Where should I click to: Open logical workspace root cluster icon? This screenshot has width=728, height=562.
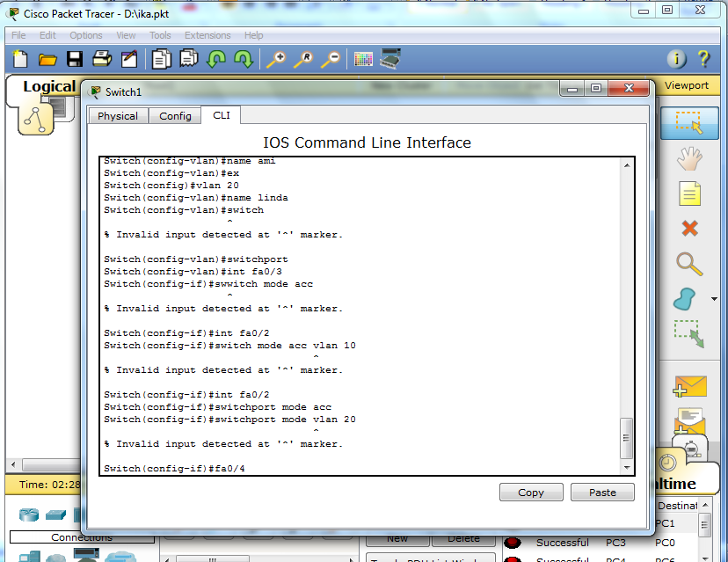[x=35, y=119]
